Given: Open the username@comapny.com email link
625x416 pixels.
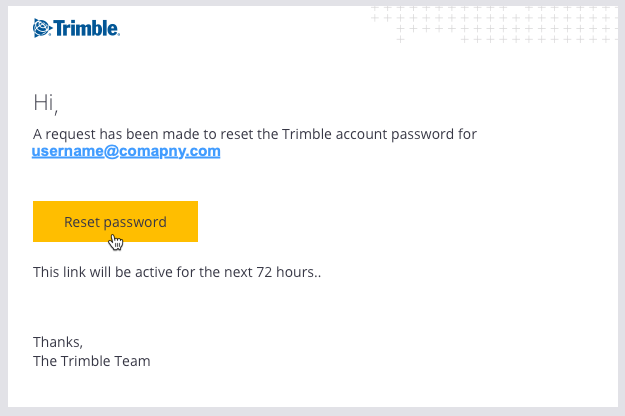Looking at the screenshot, I should click(x=126, y=151).
